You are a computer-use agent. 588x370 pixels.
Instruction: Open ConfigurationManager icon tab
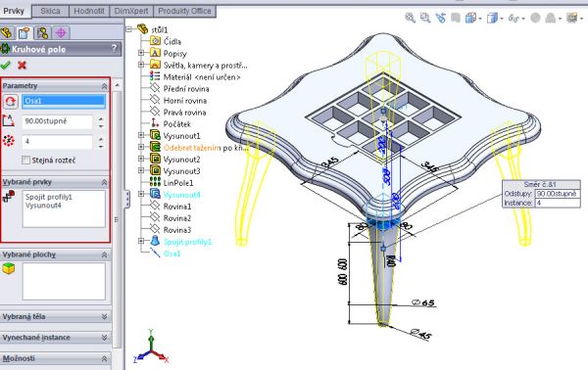[43, 33]
